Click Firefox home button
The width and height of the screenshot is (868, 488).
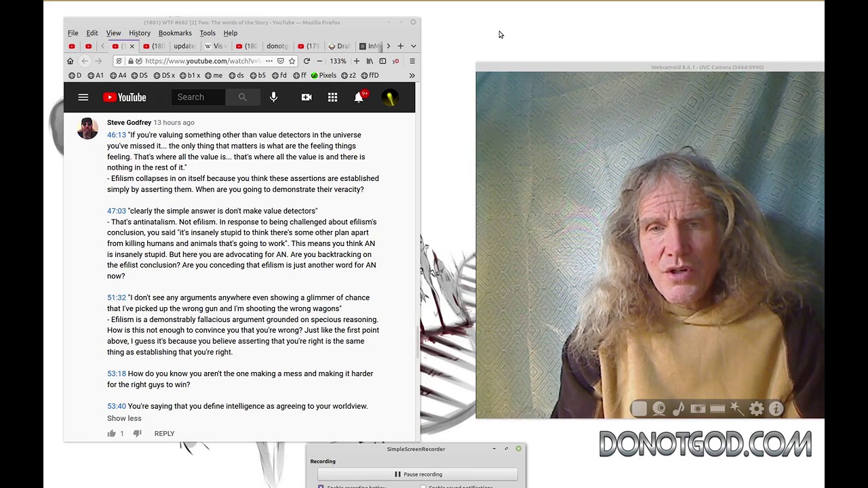pos(70,61)
